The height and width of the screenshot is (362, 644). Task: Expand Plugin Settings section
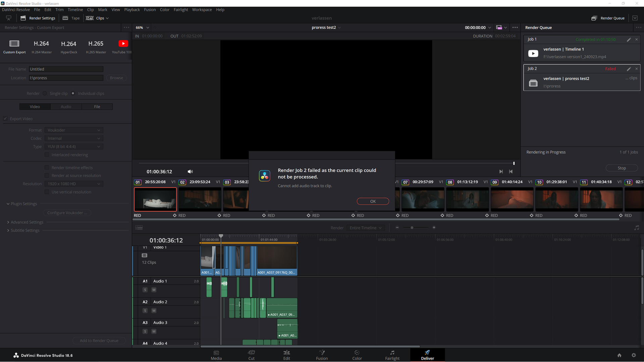point(22,204)
